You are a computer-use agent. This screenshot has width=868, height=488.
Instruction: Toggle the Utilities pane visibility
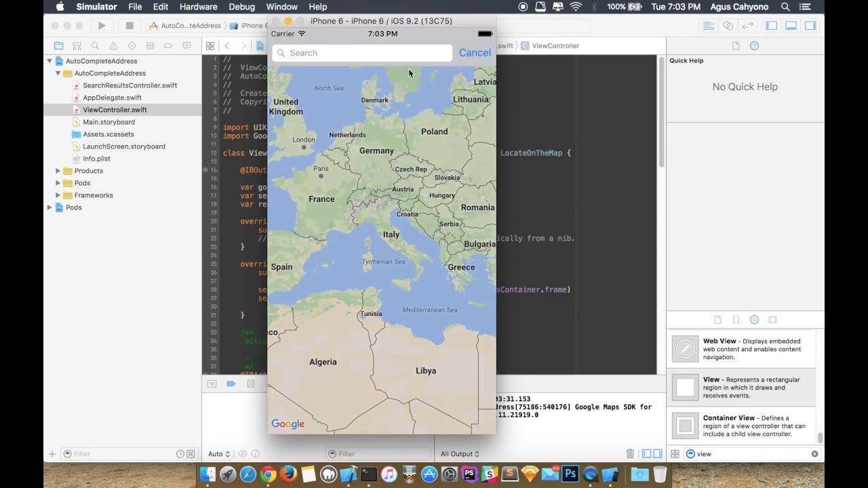pos(811,26)
